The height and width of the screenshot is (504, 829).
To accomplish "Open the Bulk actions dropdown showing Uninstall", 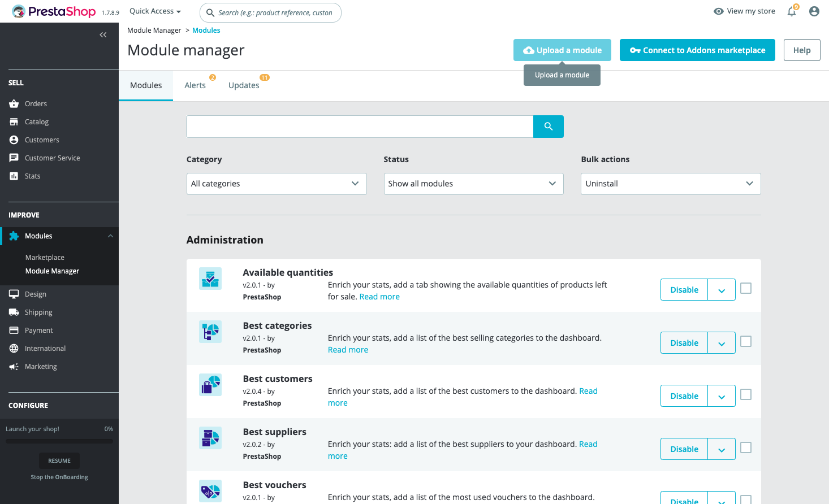I will pos(671,184).
